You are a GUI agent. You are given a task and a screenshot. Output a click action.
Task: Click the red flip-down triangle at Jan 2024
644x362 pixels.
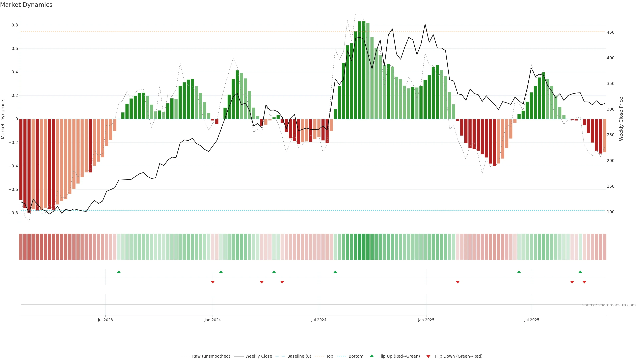tap(213, 282)
